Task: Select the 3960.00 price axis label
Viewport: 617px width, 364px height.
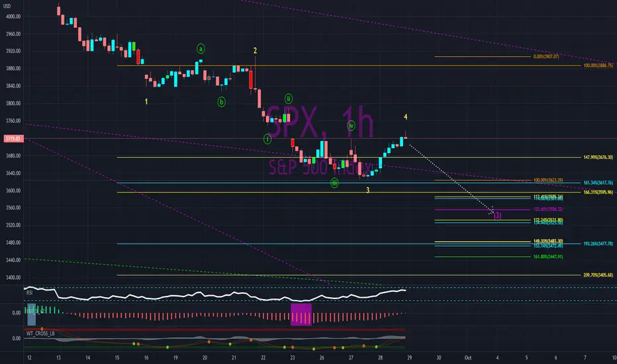Action: pyautogui.click(x=13, y=34)
